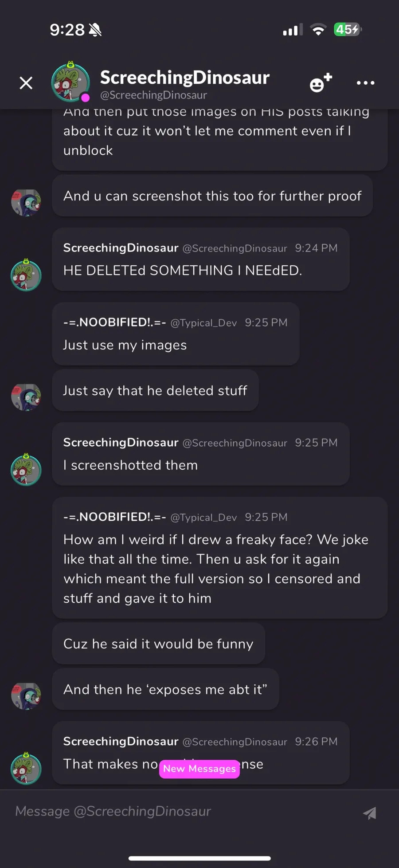Tap the New Messages pill

[199, 769]
